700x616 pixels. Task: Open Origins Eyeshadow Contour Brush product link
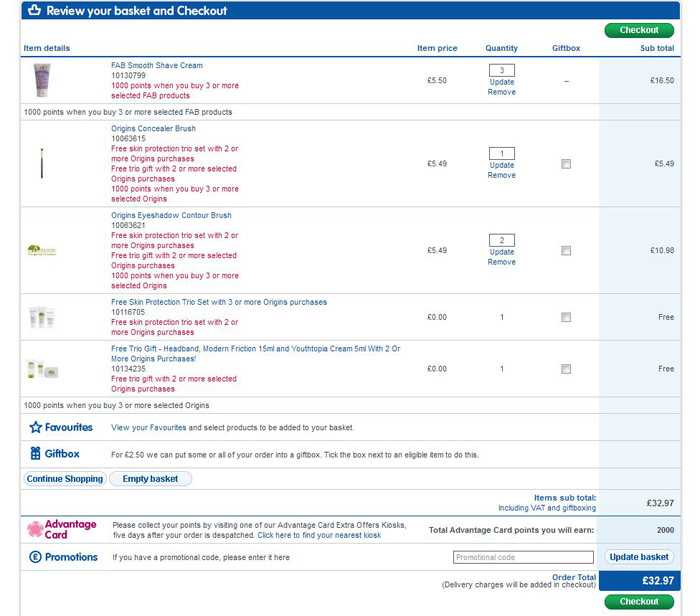click(171, 215)
